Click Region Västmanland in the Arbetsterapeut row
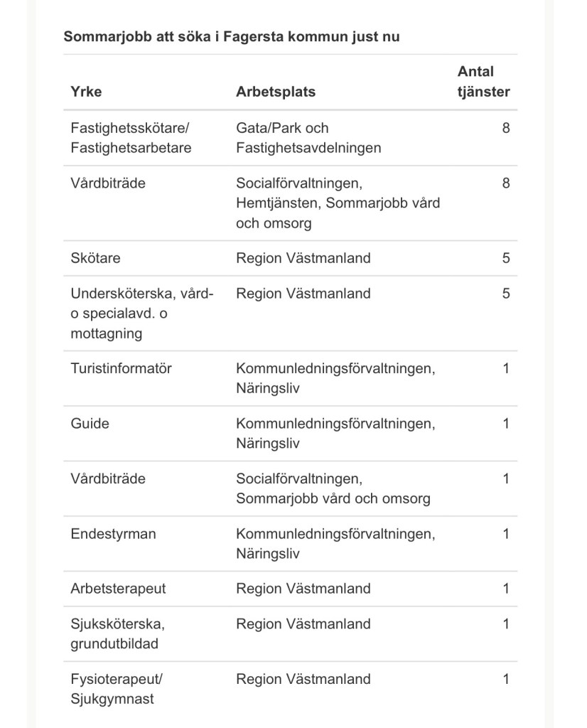The image size is (587, 728). 303,589
